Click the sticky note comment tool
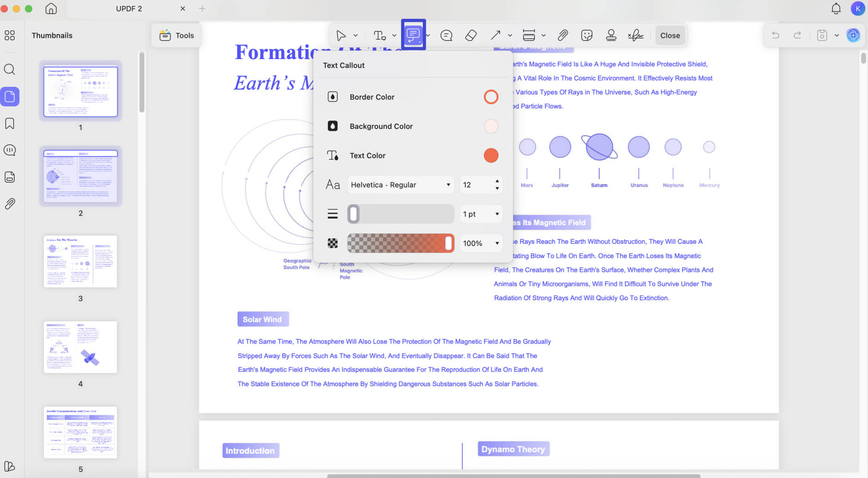Screen dimensions: 868x478 (x=446, y=36)
